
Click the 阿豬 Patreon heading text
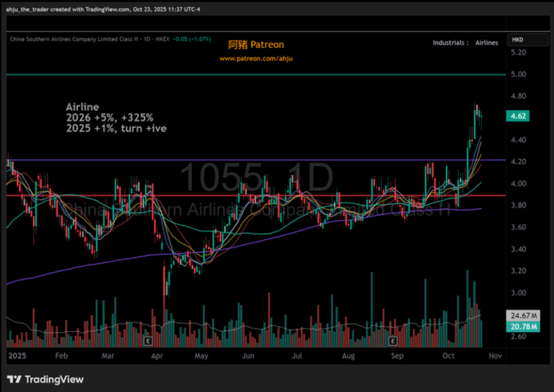coord(256,45)
